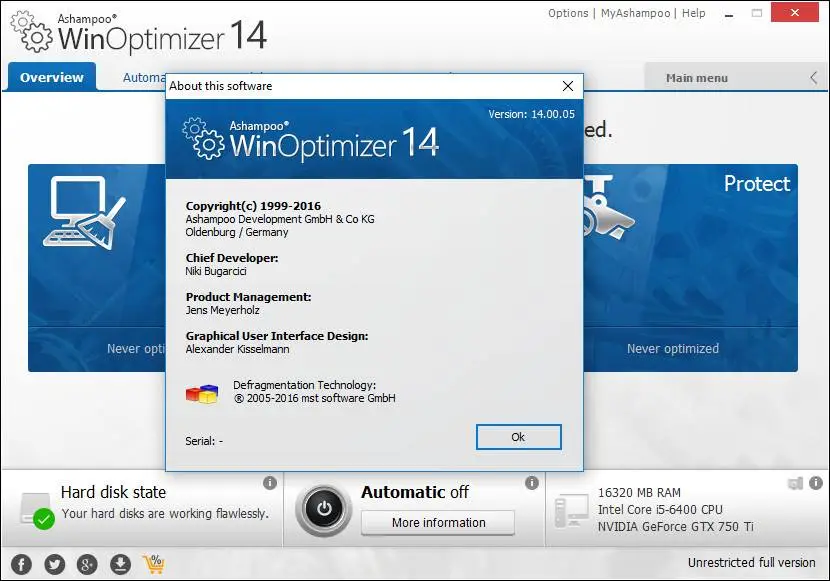Click the small monitor icon beside hardware info

(x=796, y=483)
